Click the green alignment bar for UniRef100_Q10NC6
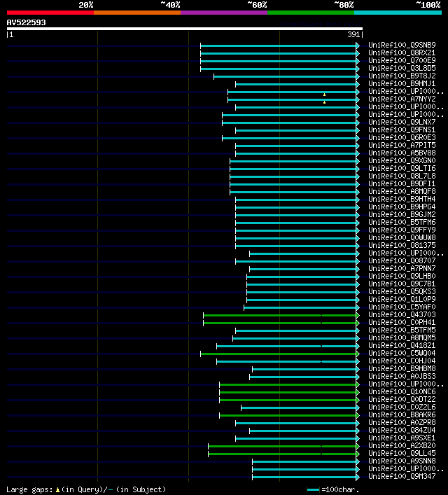The height and width of the screenshot is (495, 448). [288, 392]
